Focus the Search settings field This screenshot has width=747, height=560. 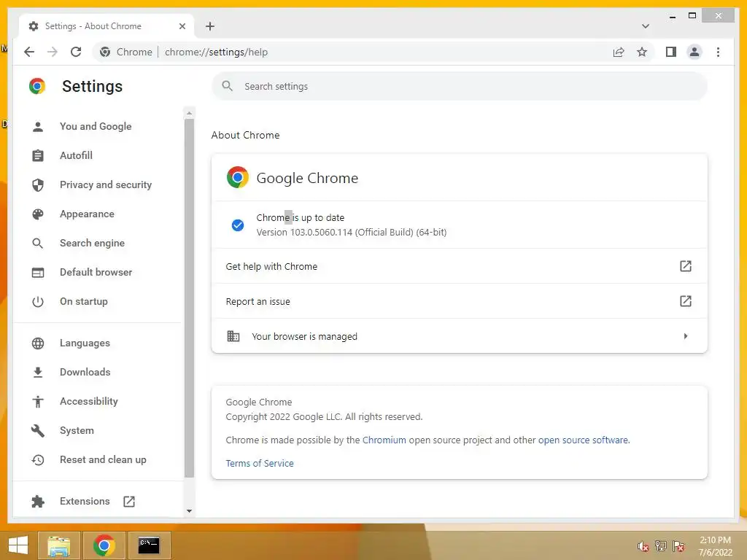[x=460, y=86]
